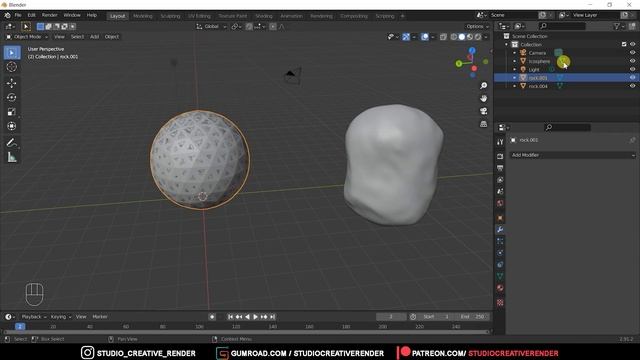Image resolution: width=640 pixels, height=360 pixels.
Task: Open the Object Mode dropdown
Action: point(27,37)
